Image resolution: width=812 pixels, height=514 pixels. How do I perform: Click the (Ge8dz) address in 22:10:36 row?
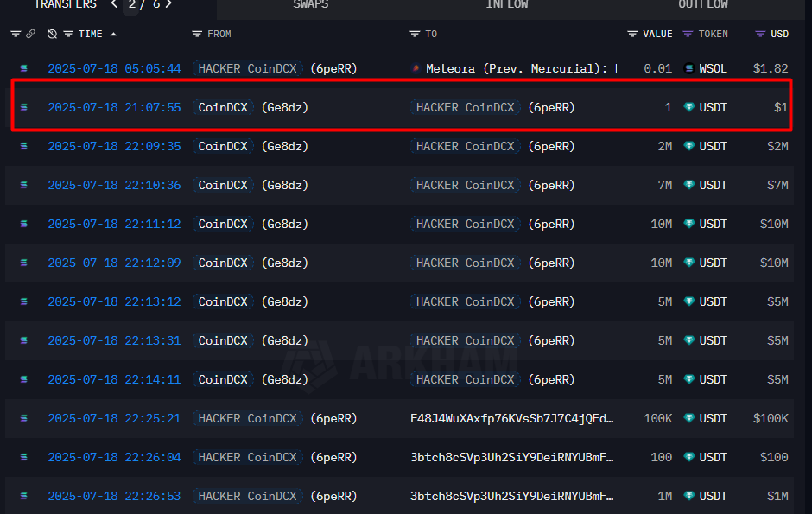pos(285,185)
